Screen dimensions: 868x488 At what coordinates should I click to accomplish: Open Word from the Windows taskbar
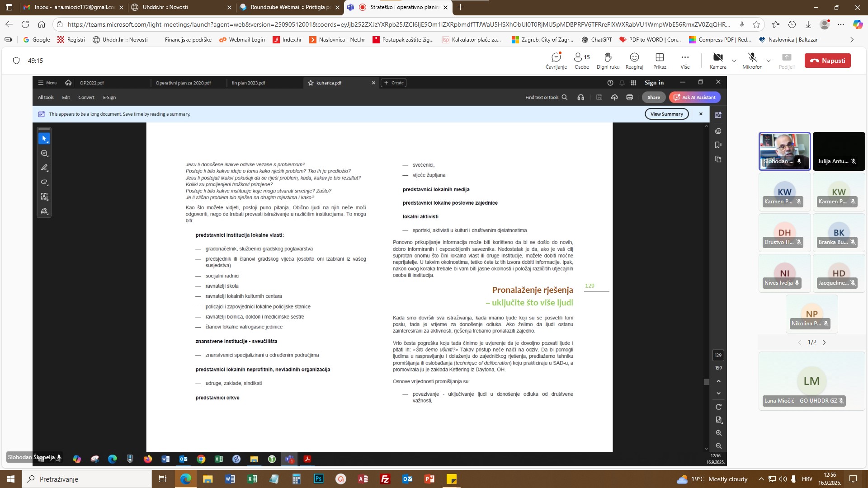pyautogui.click(x=230, y=479)
